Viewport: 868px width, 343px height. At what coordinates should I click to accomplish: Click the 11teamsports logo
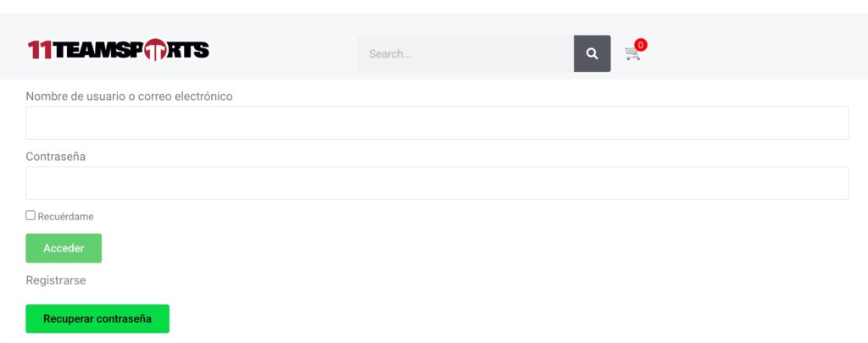pos(119,50)
